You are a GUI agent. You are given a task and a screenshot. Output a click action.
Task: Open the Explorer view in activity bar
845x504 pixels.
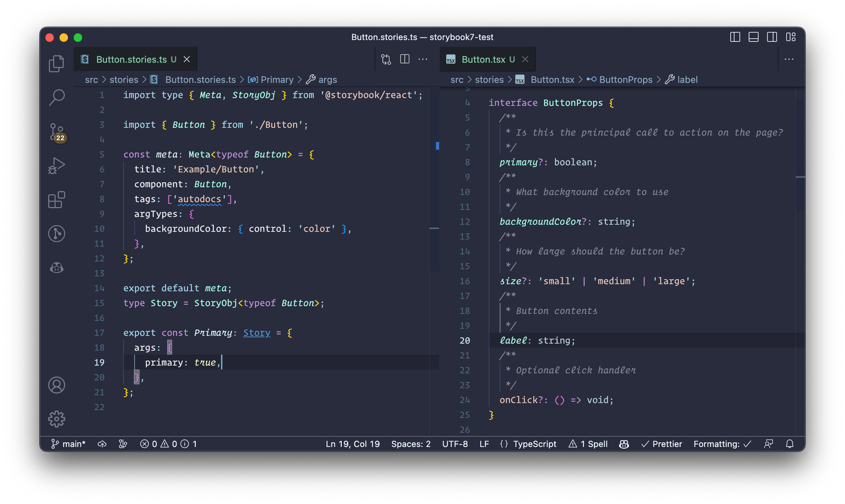(x=56, y=64)
